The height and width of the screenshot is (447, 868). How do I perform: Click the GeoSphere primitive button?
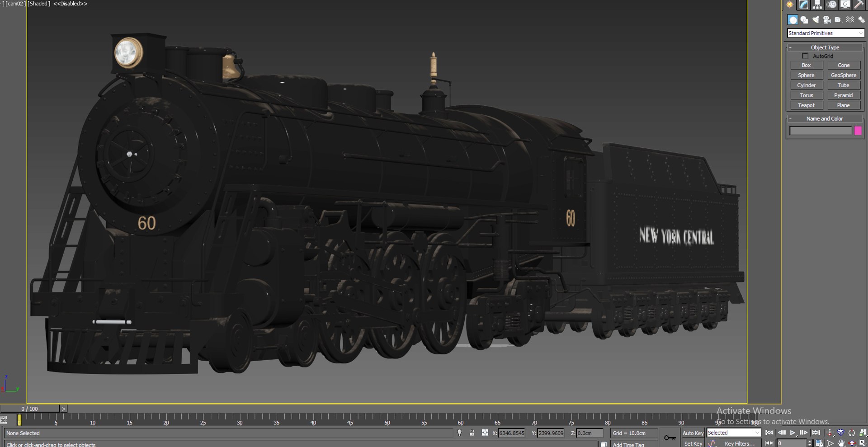tap(844, 75)
